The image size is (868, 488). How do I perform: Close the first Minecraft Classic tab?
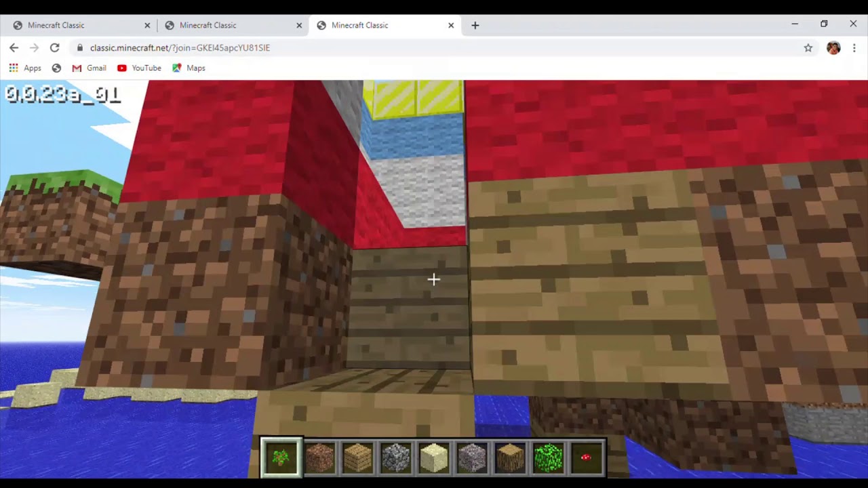coord(147,25)
